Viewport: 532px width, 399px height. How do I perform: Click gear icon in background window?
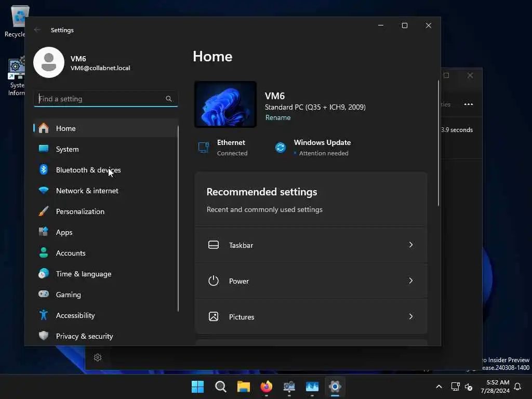point(98,357)
